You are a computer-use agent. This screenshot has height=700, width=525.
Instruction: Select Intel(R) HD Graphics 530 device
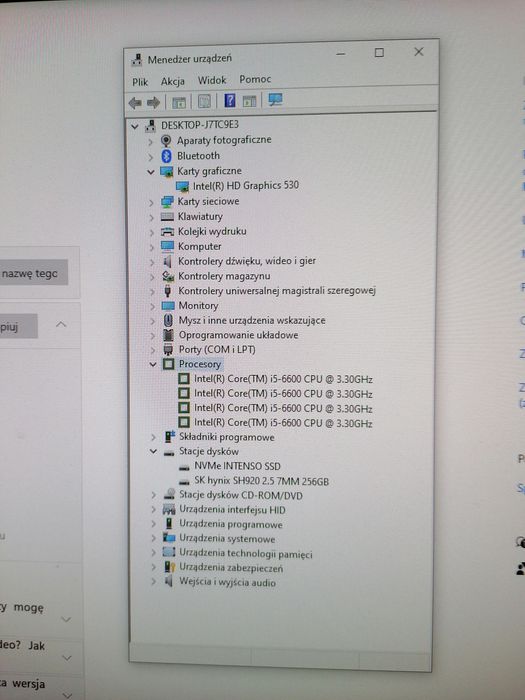pyautogui.click(x=246, y=185)
